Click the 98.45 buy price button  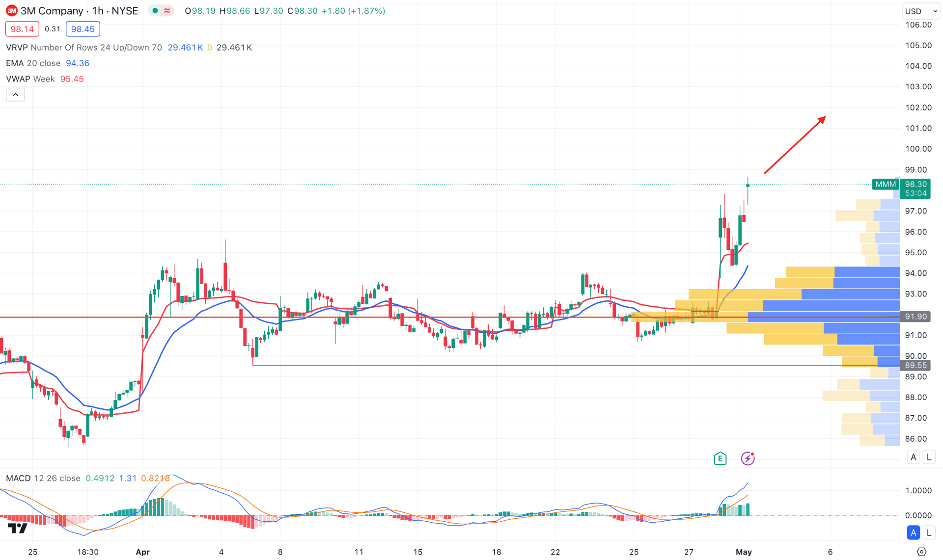(83, 29)
